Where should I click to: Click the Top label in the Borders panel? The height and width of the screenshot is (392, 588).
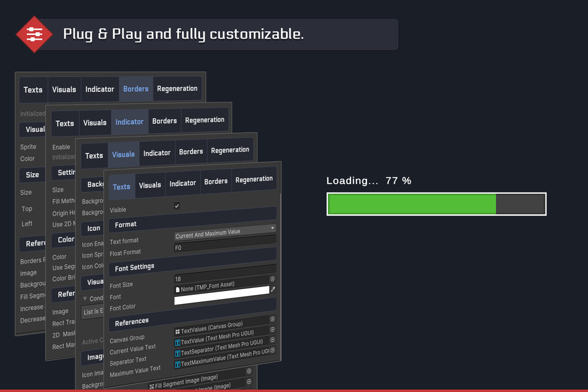[x=26, y=208]
